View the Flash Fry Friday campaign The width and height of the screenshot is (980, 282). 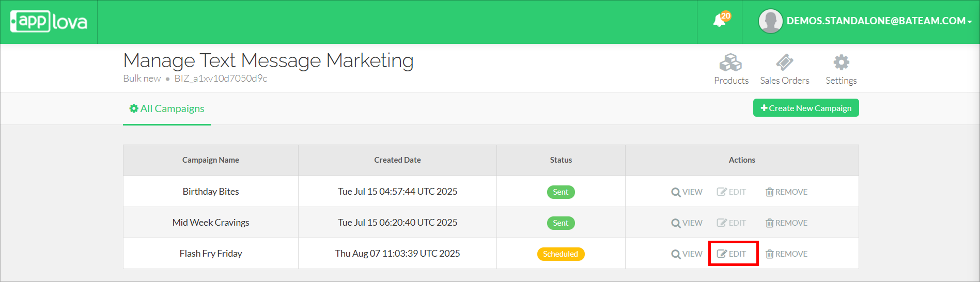(687, 254)
